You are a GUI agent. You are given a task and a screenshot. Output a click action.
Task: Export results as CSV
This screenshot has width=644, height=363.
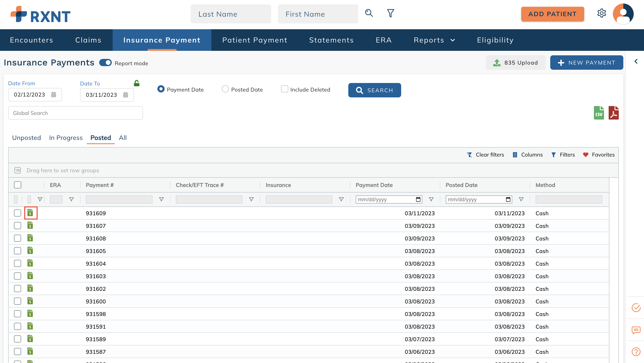pyautogui.click(x=599, y=113)
